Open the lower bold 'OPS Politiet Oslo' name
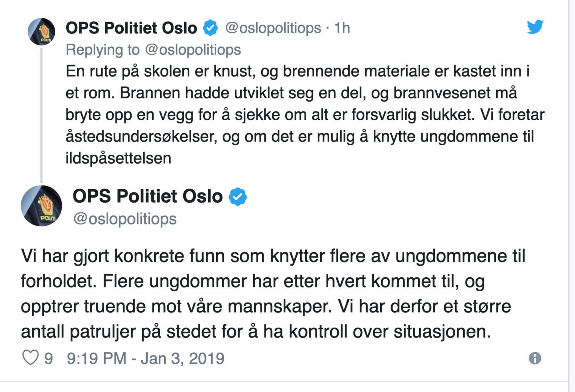The image size is (575, 392). pos(148,196)
